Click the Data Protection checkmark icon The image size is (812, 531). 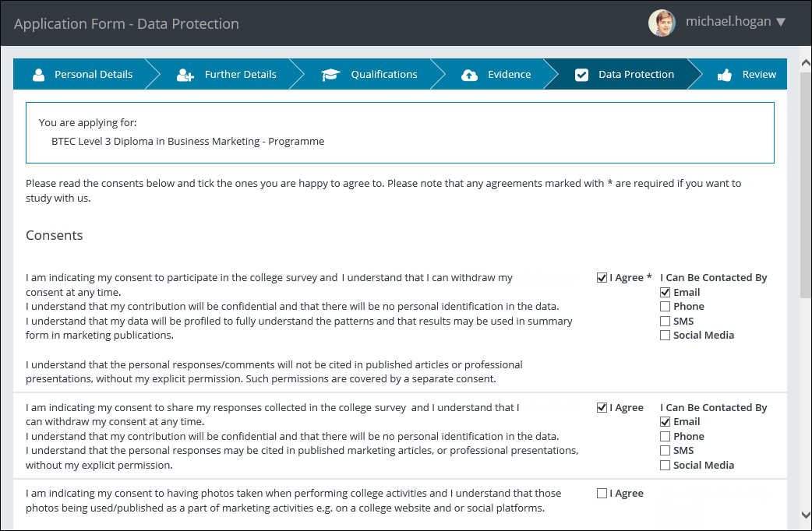(x=581, y=75)
